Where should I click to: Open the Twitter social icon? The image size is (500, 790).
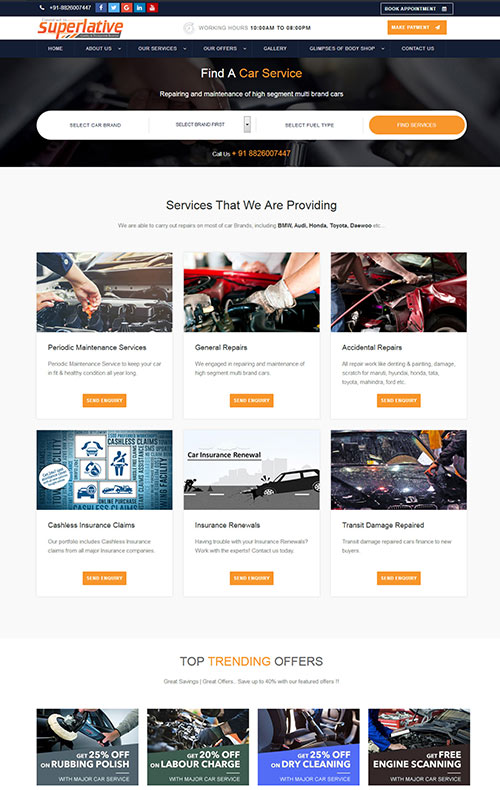(114, 8)
